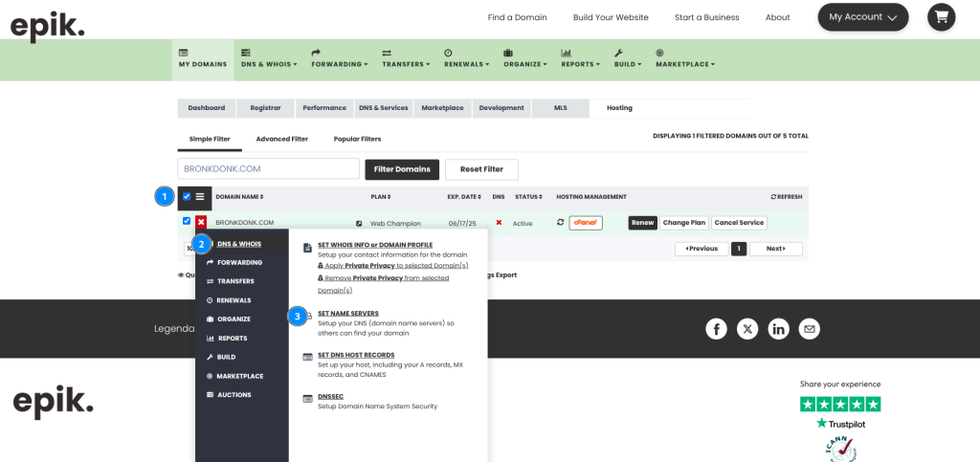
Task: Click the epik logo in the header
Action: [48, 27]
